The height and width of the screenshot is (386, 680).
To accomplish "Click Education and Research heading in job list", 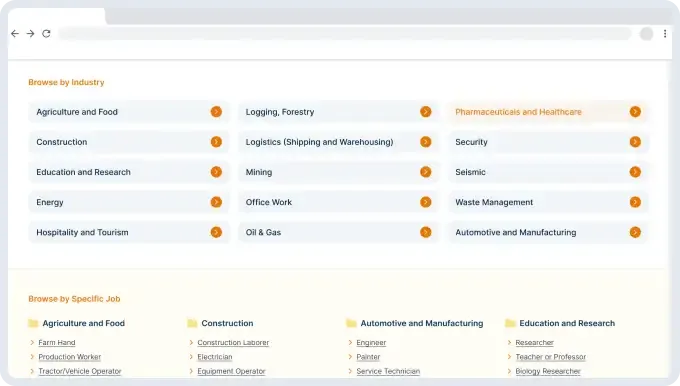I will [567, 323].
